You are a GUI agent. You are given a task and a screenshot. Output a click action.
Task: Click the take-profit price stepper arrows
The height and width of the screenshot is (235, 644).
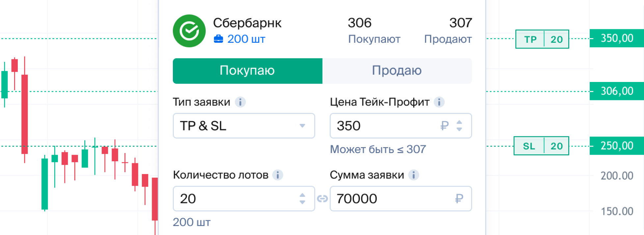[x=459, y=126]
